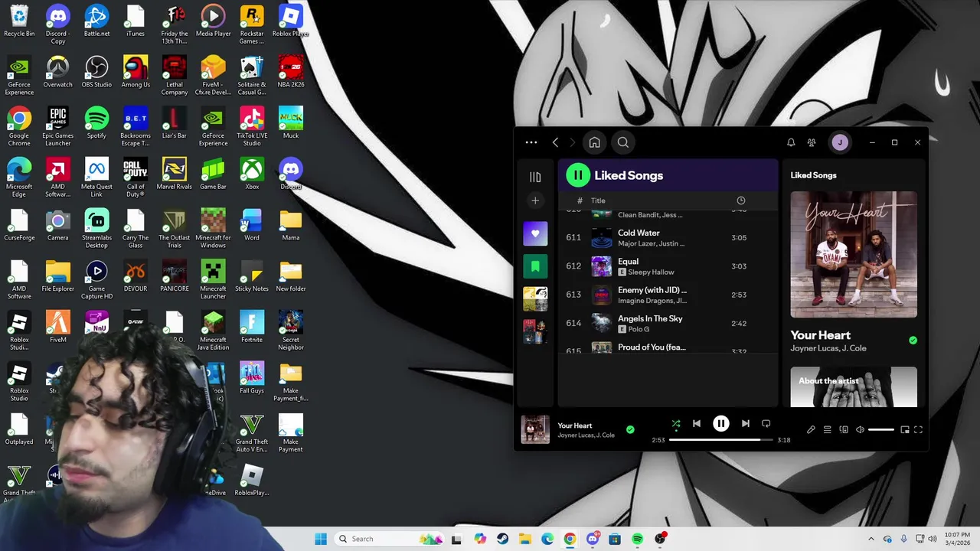Select the Battle.net desktop shortcut

[96, 21]
